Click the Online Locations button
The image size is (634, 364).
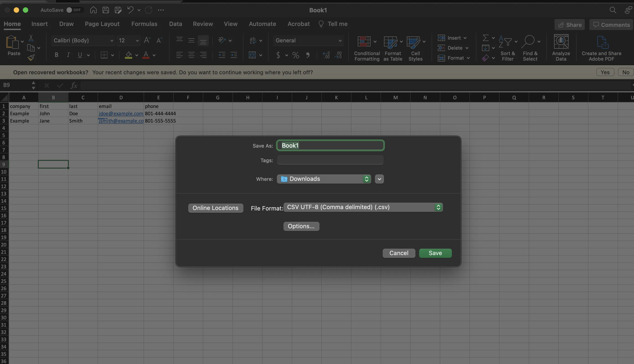215,208
